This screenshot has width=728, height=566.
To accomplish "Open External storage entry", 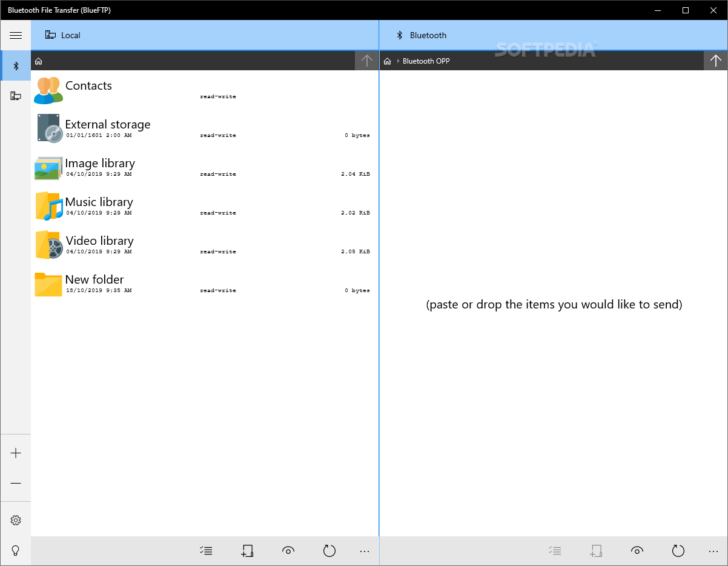I will 205,128.
